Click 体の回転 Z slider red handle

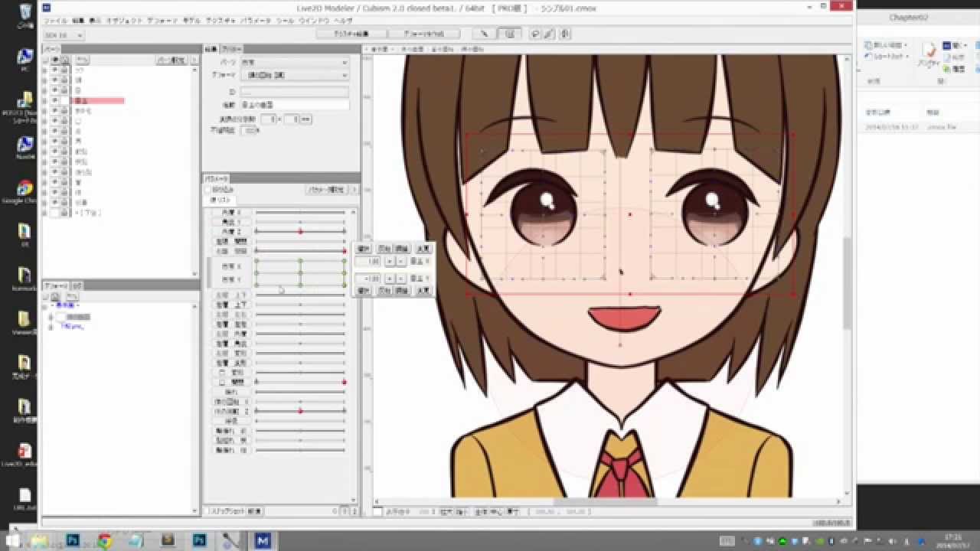(300, 411)
